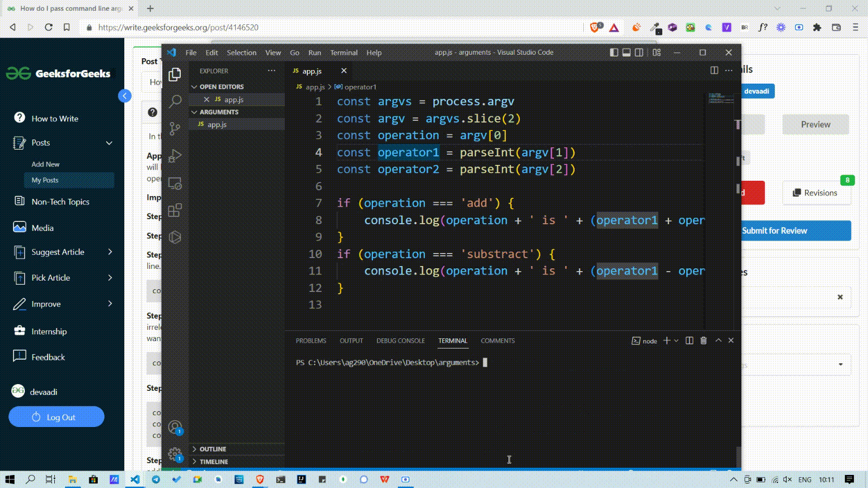Open the Terminal menu
The width and height of the screenshot is (868, 488).
tap(344, 53)
